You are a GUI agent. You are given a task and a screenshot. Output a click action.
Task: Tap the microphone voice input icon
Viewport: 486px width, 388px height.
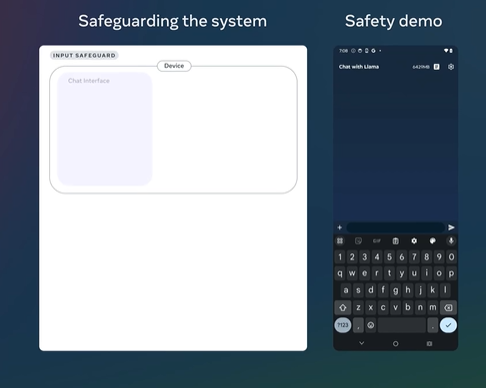[x=451, y=241]
